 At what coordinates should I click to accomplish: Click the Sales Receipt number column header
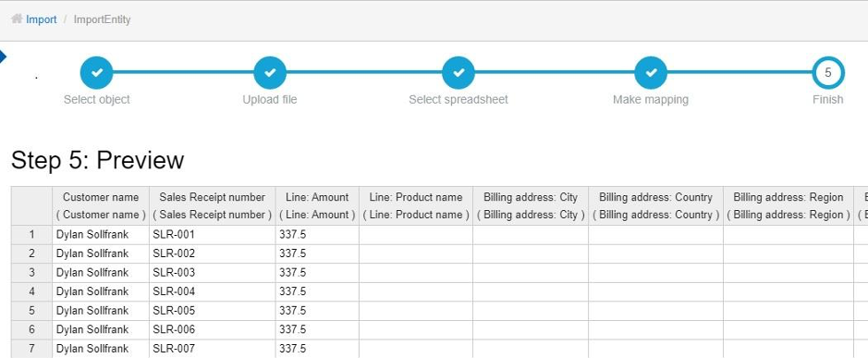click(x=213, y=205)
